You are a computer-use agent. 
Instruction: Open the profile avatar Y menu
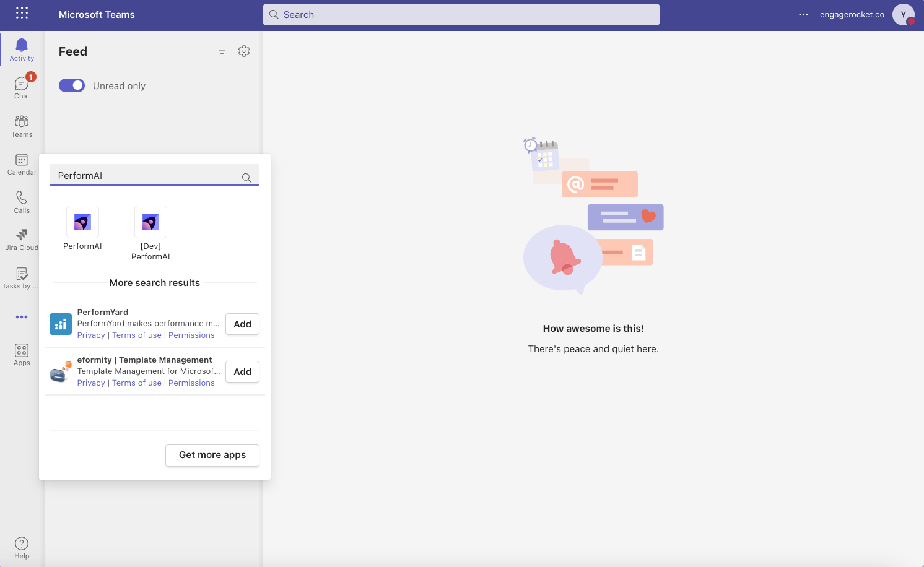point(904,14)
